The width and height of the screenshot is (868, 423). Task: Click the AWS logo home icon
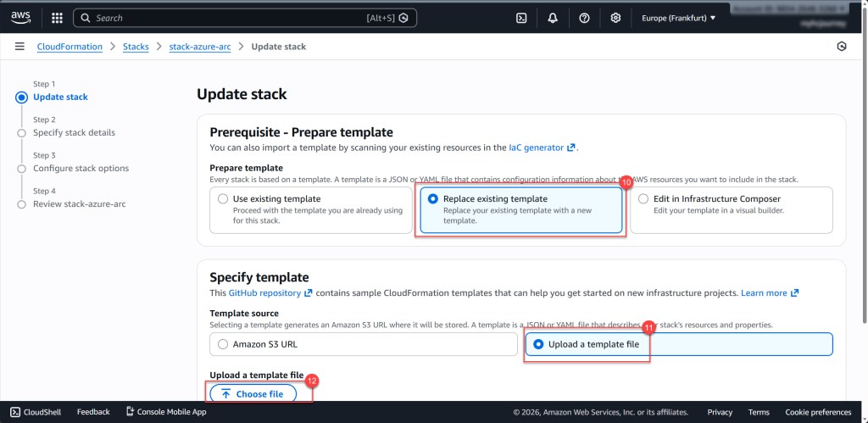[x=21, y=17]
